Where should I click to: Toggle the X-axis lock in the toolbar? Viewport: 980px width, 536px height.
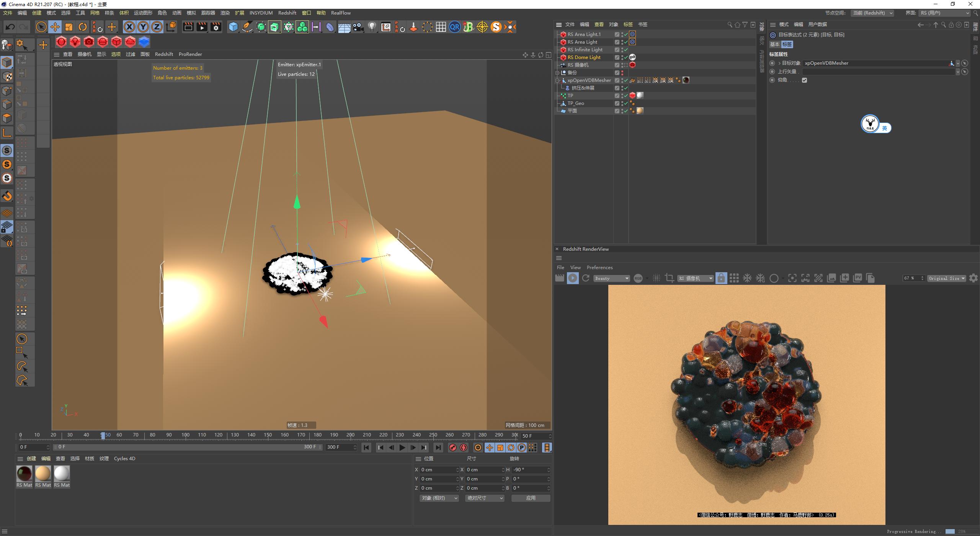(x=129, y=27)
